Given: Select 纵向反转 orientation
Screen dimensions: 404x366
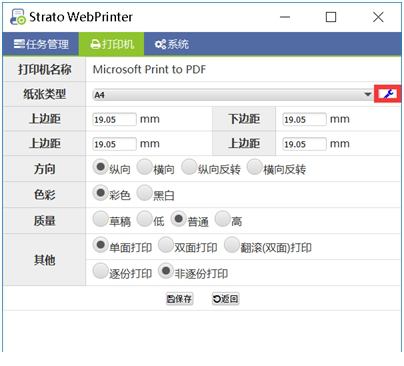Looking at the screenshot, I should coord(189,167).
